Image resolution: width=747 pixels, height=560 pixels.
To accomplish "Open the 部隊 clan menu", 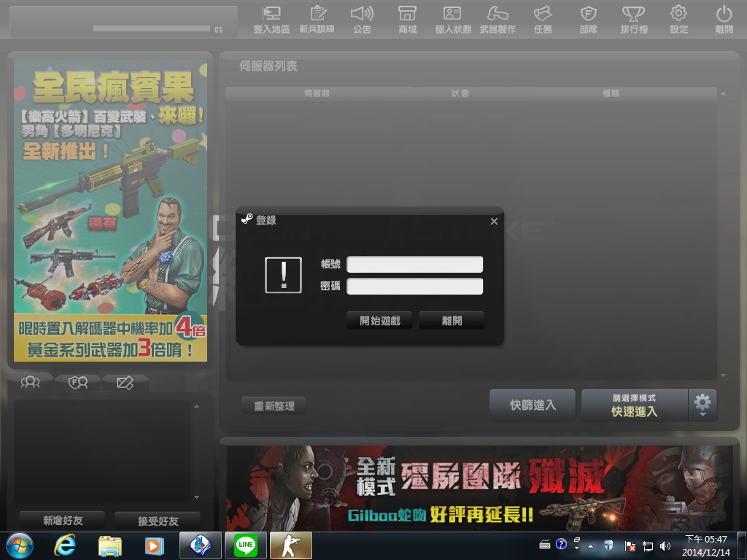I will pyautogui.click(x=589, y=20).
